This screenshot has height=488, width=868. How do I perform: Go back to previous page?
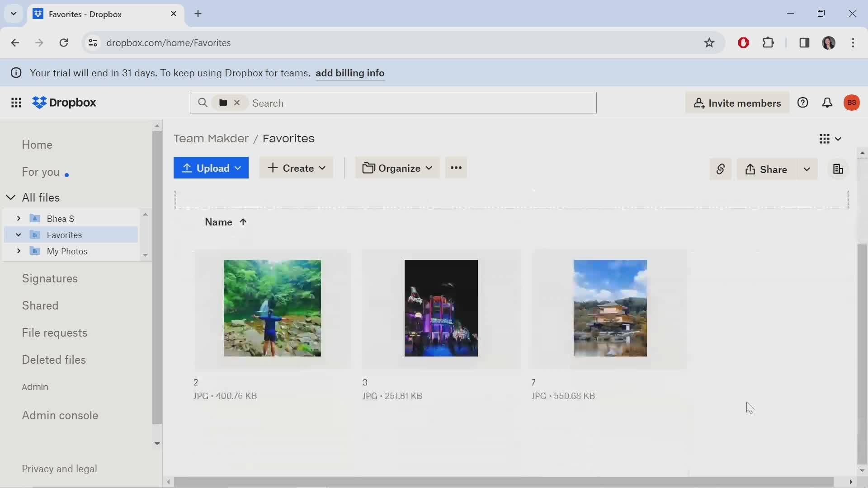point(15,43)
